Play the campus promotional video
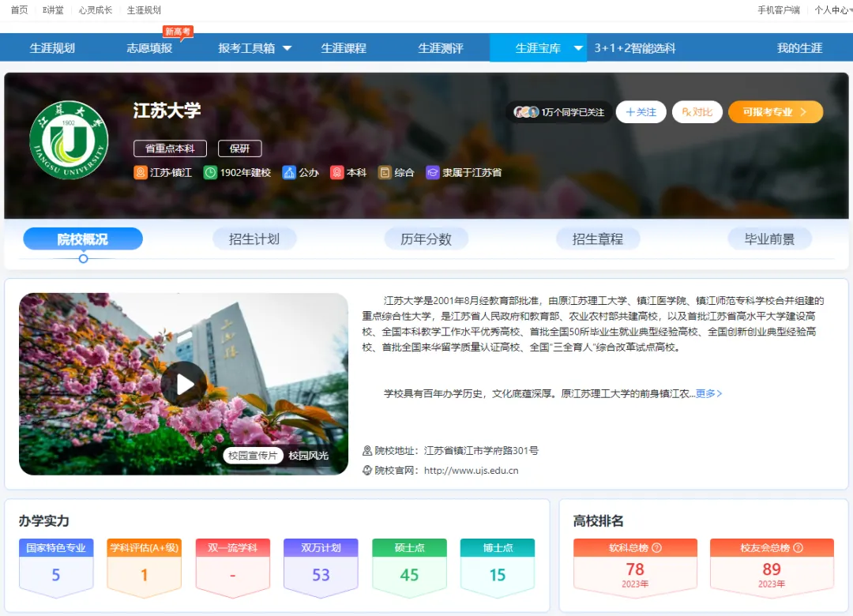The image size is (853, 616). [184, 384]
